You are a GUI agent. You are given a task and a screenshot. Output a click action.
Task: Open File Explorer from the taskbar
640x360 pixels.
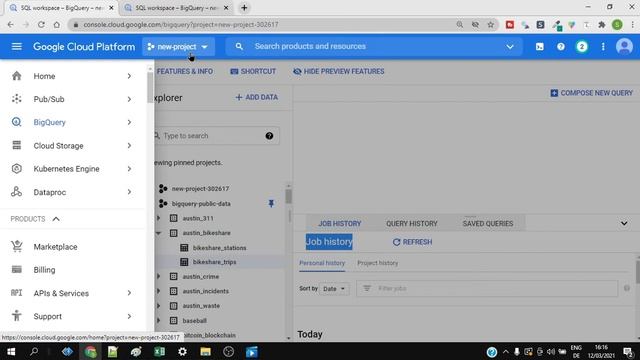click(x=205, y=351)
